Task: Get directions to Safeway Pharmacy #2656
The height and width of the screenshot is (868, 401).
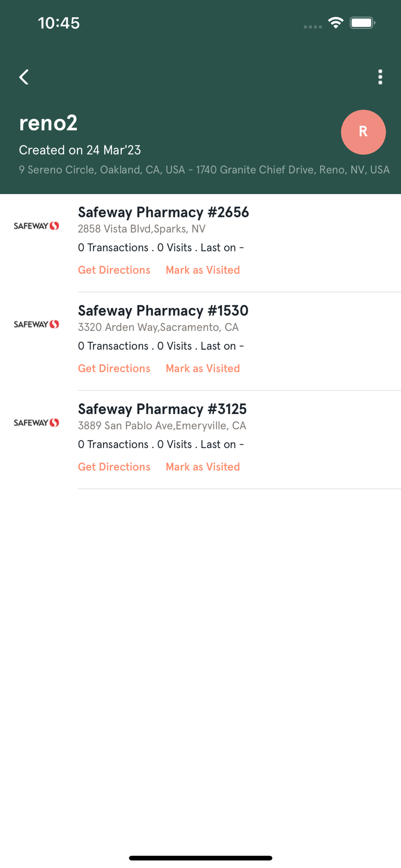Action: [x=114, y=270]
